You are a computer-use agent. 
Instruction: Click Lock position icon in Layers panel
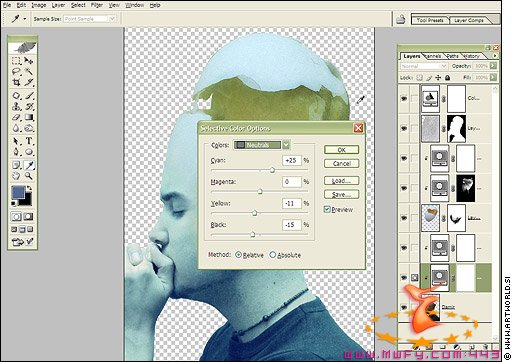438,78
